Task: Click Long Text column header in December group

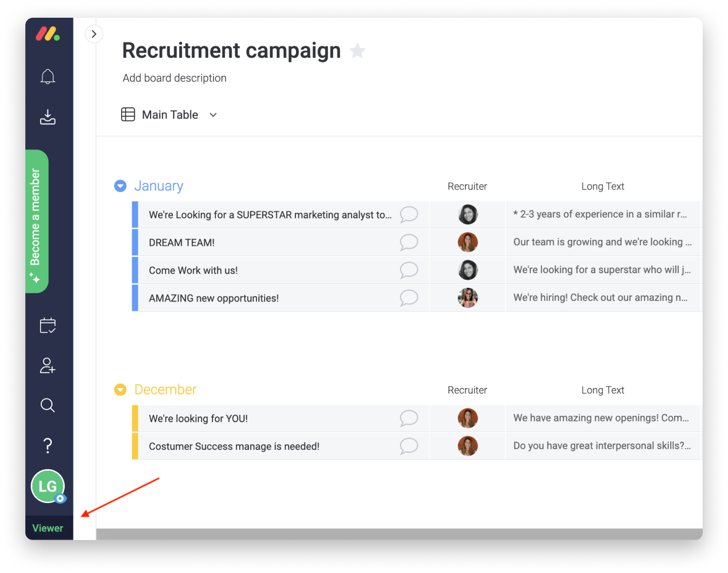Action: 603,390
